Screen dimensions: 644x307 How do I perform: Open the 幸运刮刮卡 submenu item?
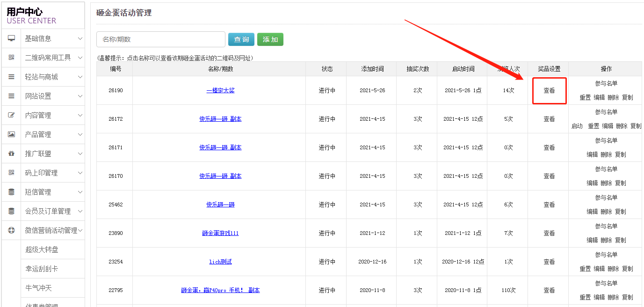tap(42, 269)
